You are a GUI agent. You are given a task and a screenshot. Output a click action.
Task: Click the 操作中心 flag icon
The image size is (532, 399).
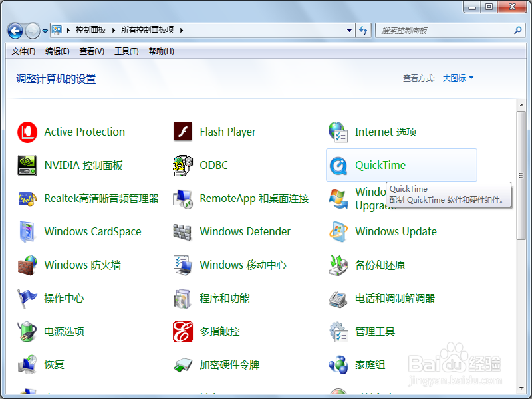27,298
